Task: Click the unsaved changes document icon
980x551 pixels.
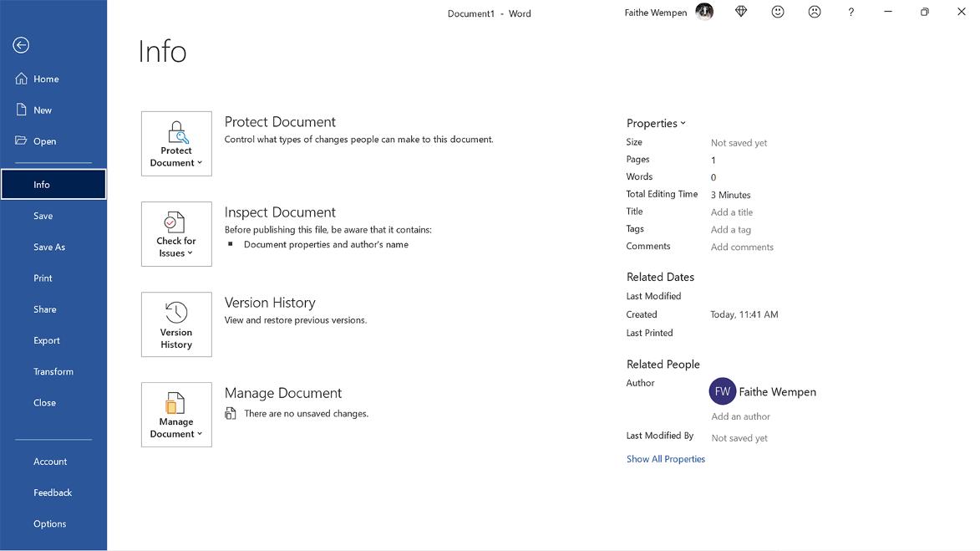Action: point(231,413)
